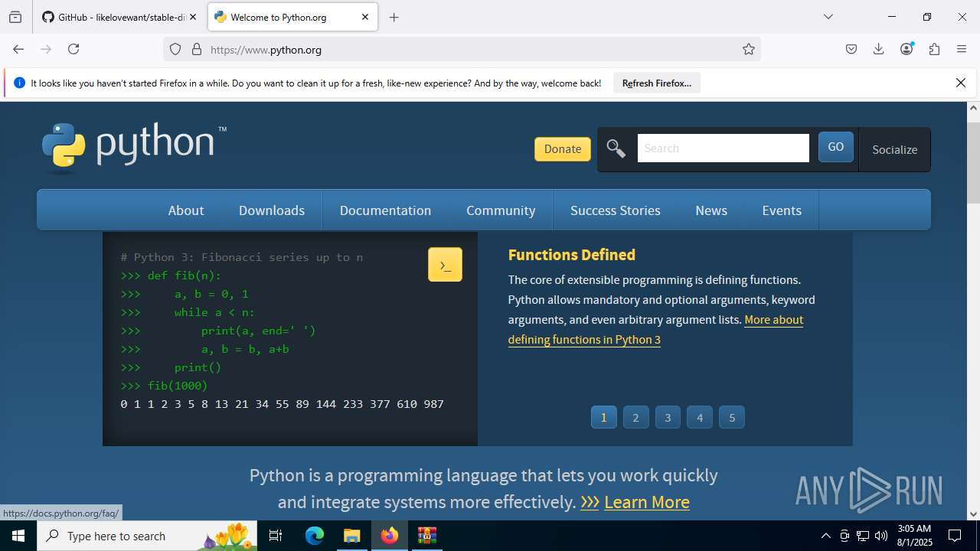Screen dimensions: 980x551
Task: Click the Refresh Firefox button
Action: pyautogui.click(x=657, y=83)
